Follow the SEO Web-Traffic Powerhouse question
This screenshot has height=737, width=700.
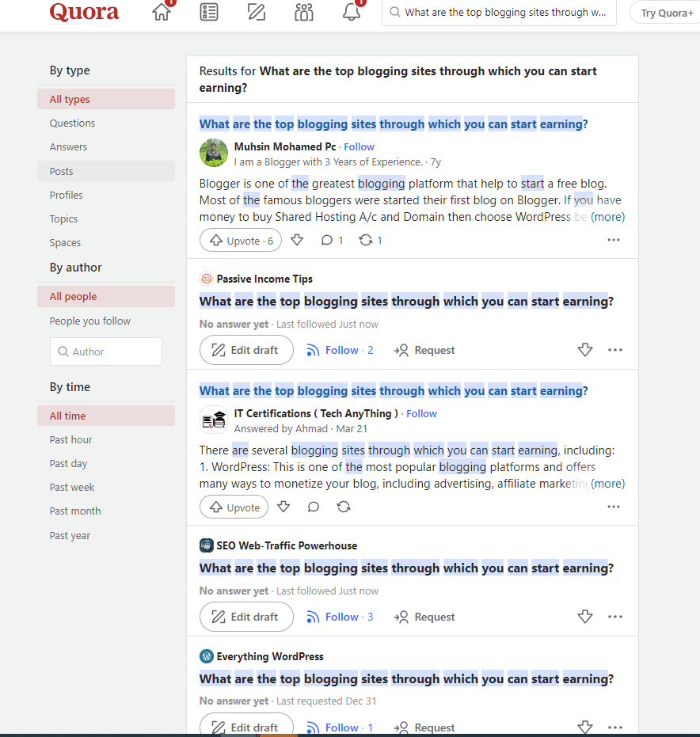[340, 617]
